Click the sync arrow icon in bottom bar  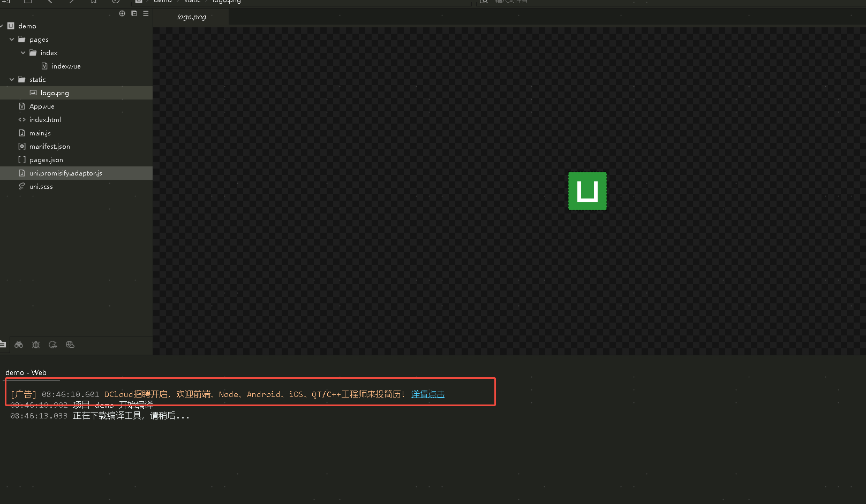click(x=53, y=345)
